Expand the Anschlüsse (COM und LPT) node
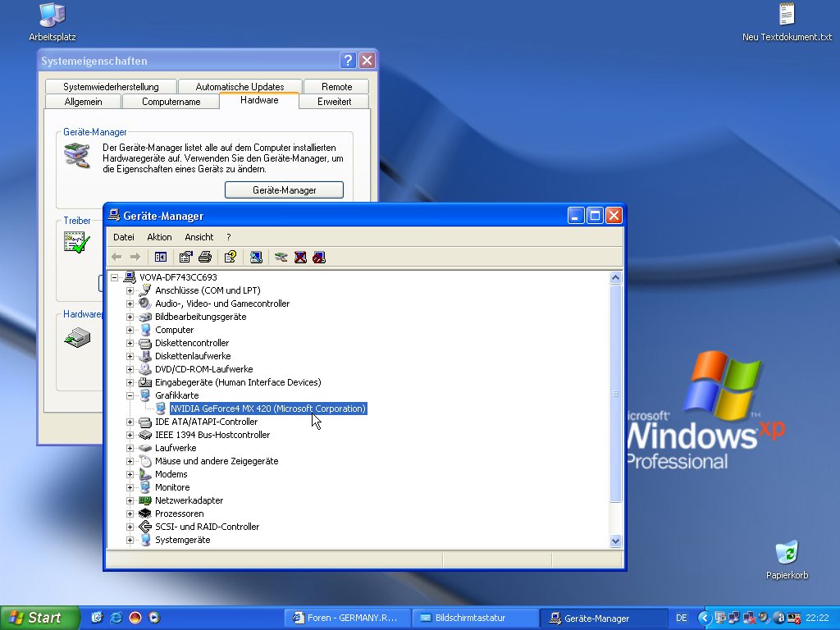840x630 pixels. [130, 290]
